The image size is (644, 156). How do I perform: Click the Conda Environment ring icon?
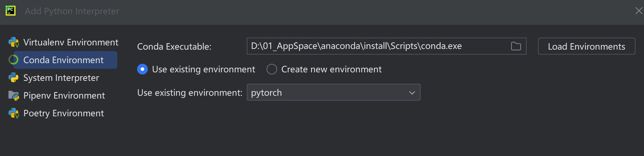click(13, 60)
